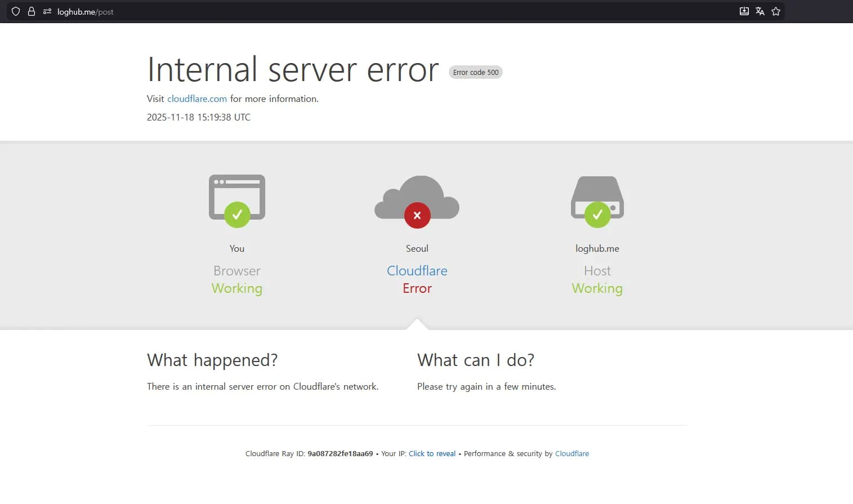The width and height of the screenshot is (853, 504).
Task: Click red X on Cloudflare cloud
Action: [x=417, y=215]
